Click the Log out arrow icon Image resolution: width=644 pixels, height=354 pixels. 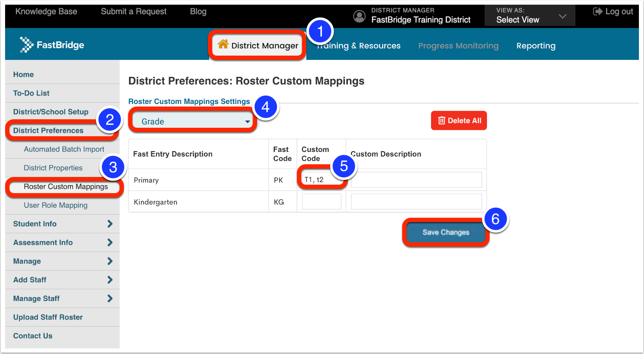597,11
